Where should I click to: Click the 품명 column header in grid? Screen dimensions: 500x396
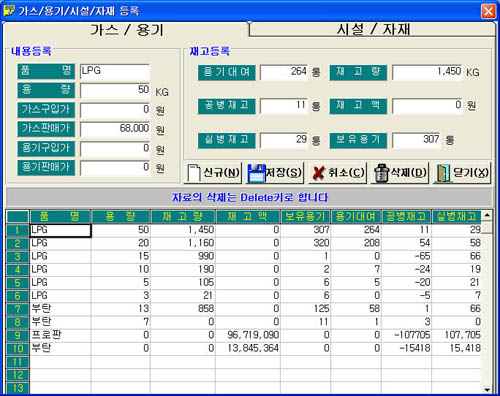(60, 217)
